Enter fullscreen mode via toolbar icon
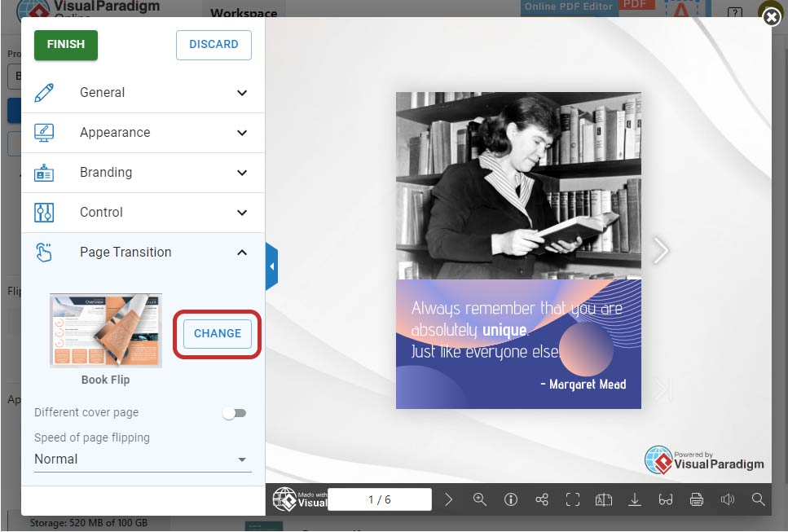Viewport: 788px width, 532px height. (573, 499)
